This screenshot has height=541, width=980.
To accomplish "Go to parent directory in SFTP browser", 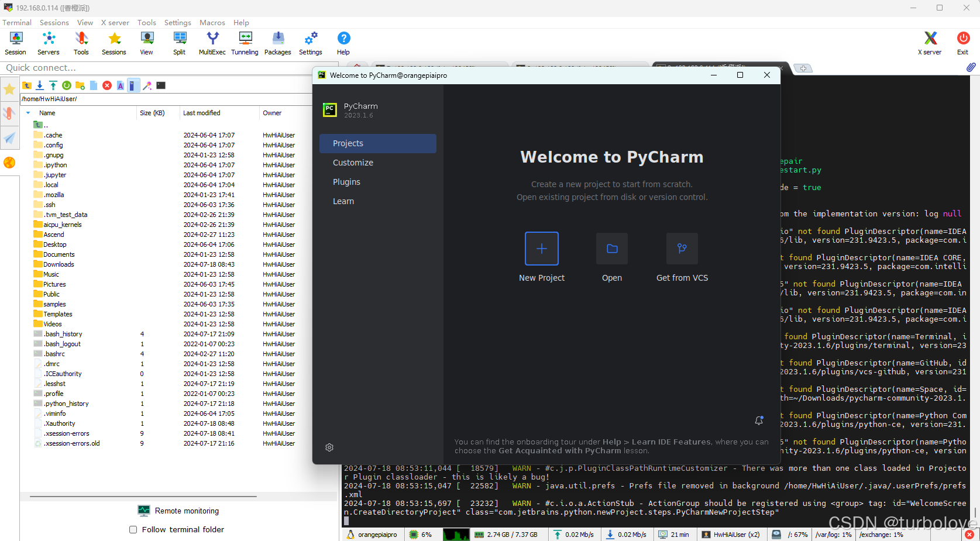I will click(x=27, y=85).
